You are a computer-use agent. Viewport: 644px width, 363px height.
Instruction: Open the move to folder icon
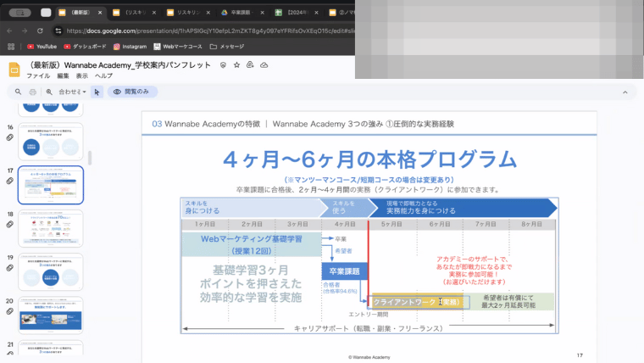pos(250,65)
